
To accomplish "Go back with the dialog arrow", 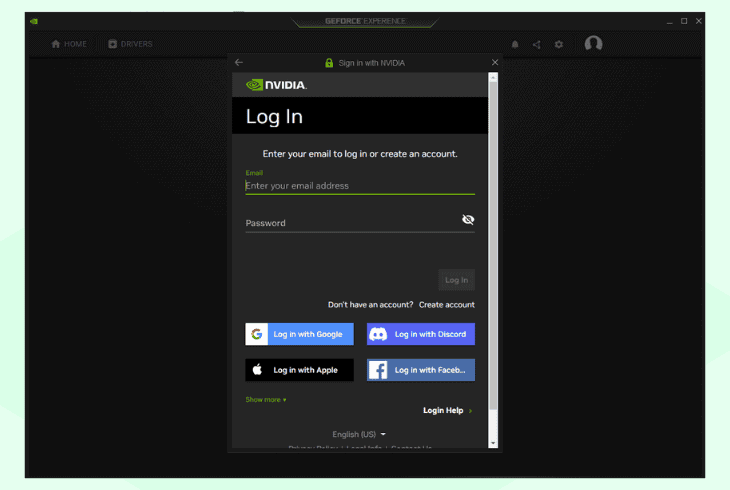I will point(239,62).
